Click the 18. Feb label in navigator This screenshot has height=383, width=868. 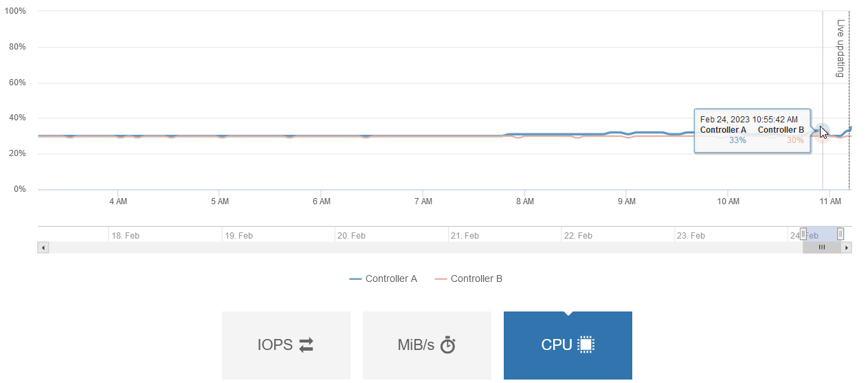[x=126, y=236]
